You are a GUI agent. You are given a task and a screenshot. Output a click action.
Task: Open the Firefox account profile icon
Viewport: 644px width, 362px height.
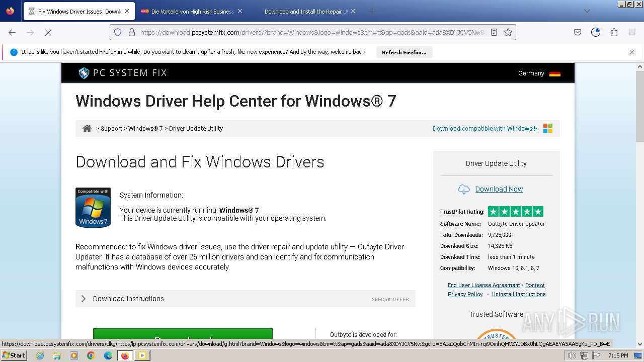596,32
